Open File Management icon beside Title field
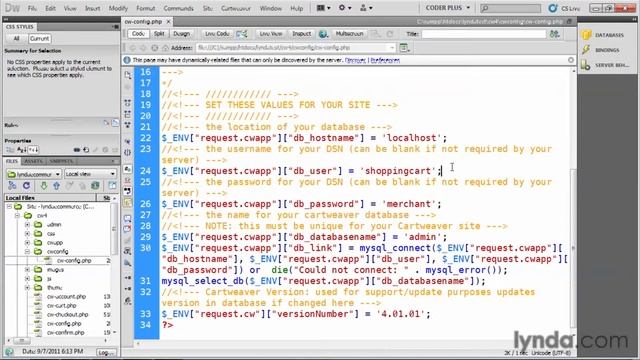The image size is (640, 360). (554, 34)
